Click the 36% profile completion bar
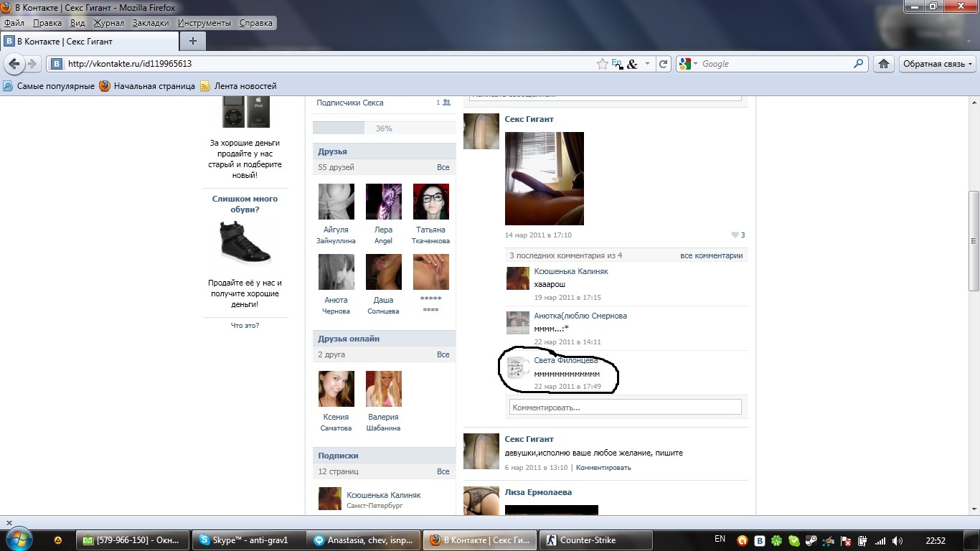 pyautogui.click(x=384, y=128)
